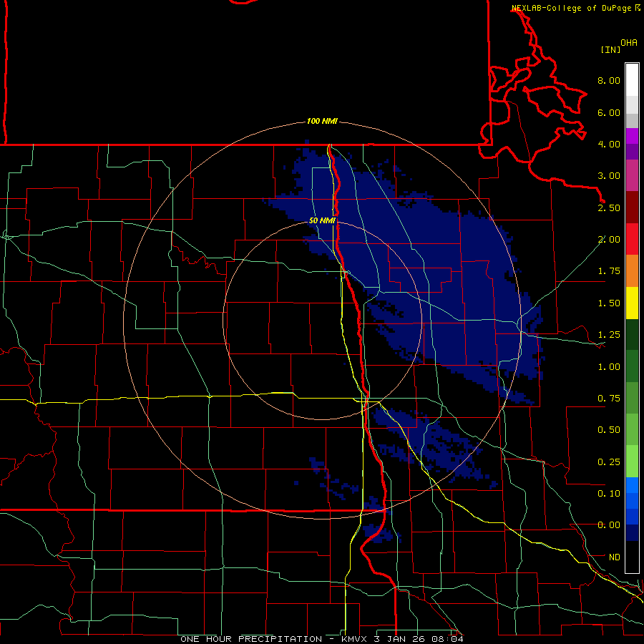The image size is (644, 644).
Task: Pick the dark red legend swatch
Action: (632, 208)
